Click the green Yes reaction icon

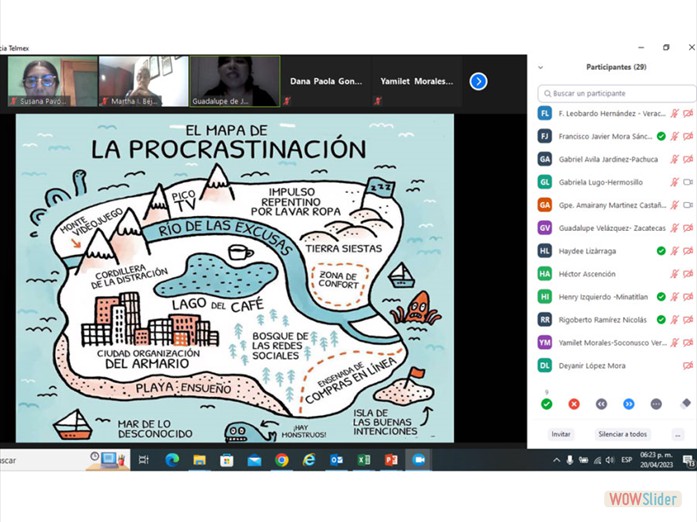point(547,404)
